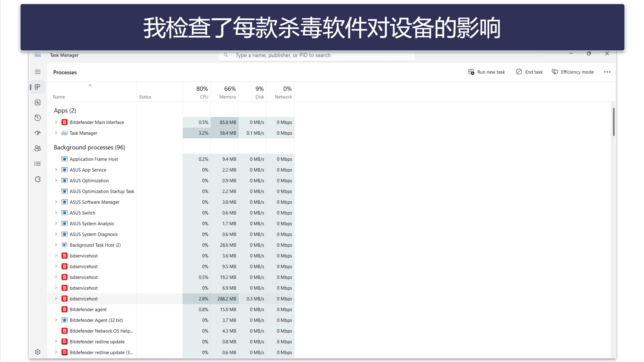Expand the Bitdefender Main Interface process
The width and height of the screenshot is (644, 362).
[x=55, y=122]
